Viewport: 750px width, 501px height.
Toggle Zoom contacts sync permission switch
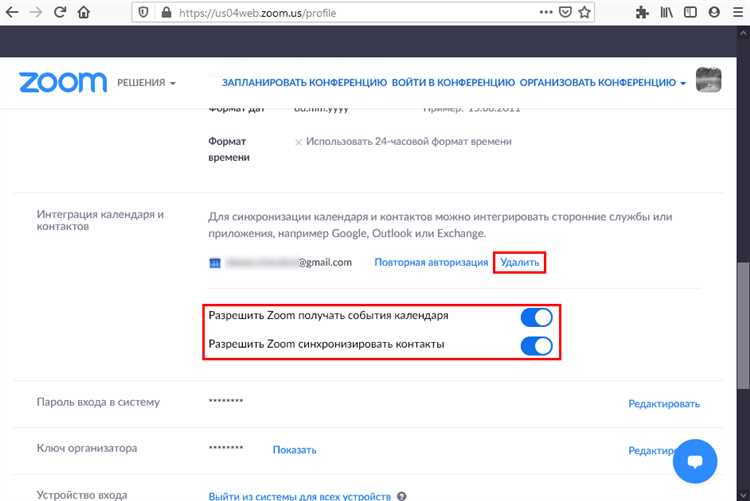click(536, 346)
